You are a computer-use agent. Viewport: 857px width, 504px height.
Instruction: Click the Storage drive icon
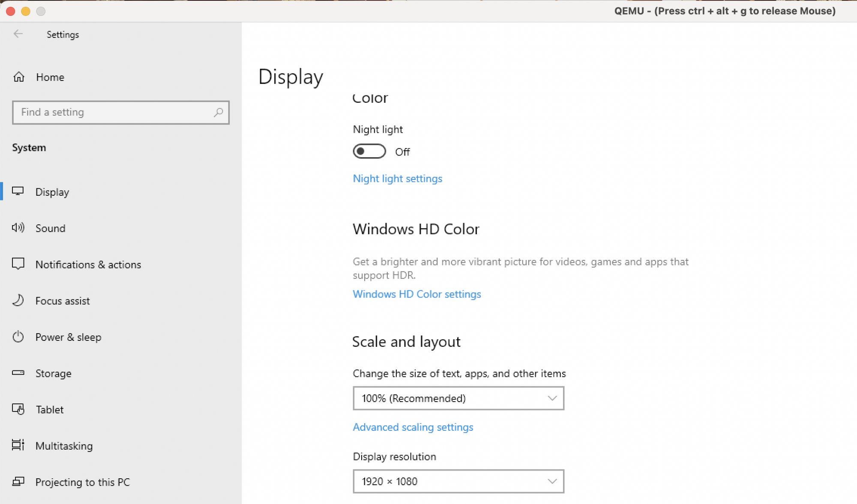pos(18,373)
